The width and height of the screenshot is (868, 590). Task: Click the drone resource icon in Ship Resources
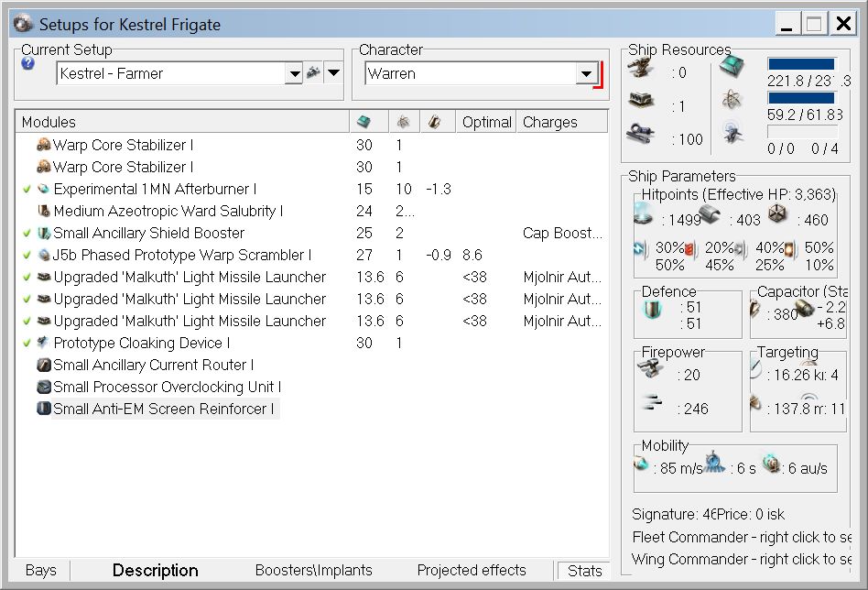[732, 134]
